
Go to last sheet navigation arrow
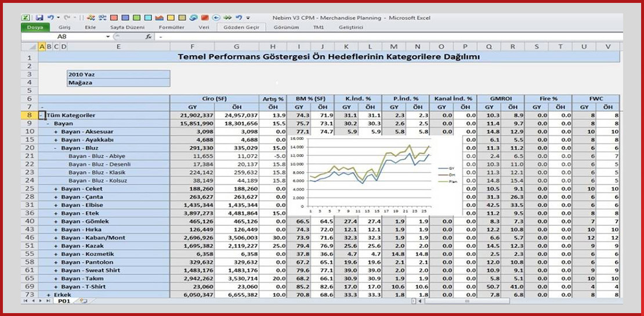coord(48,301)
